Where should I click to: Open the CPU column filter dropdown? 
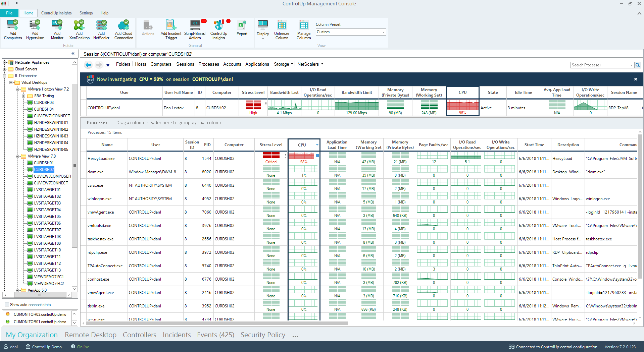317,145
